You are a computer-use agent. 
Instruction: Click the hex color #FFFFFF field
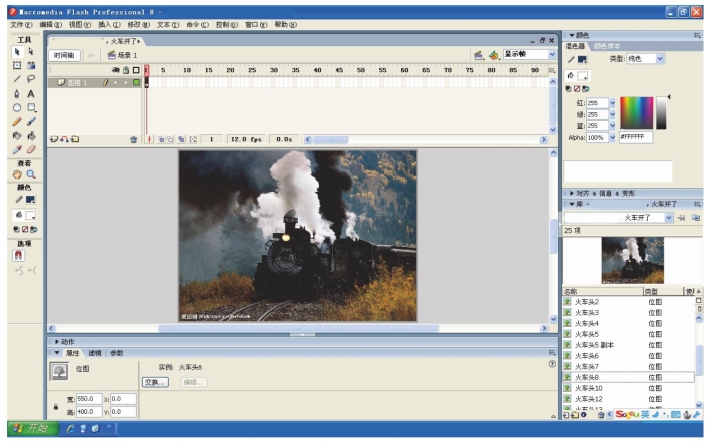tap(636, 137)
